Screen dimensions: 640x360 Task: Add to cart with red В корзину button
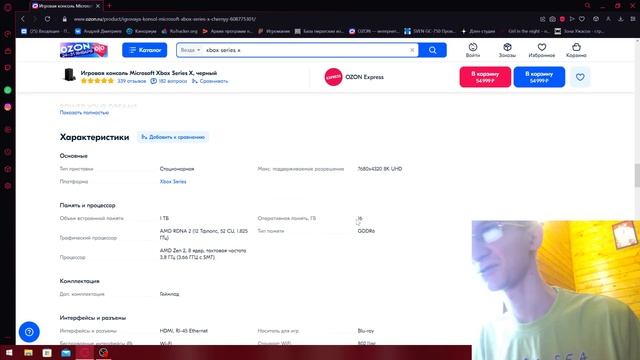(485, 77)
